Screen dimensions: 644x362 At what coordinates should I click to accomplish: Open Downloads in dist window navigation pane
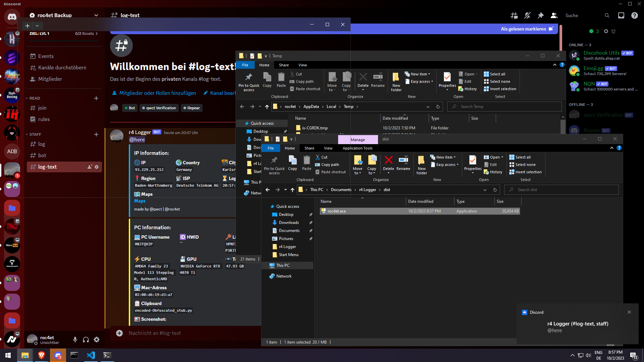click(289, 223)
